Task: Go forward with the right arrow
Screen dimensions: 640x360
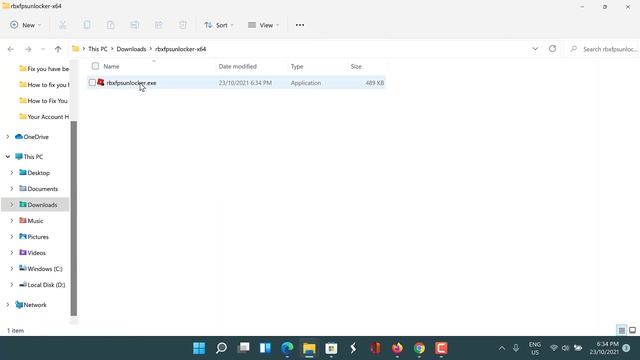Action: pyautogui.click(x=28, y=49)
